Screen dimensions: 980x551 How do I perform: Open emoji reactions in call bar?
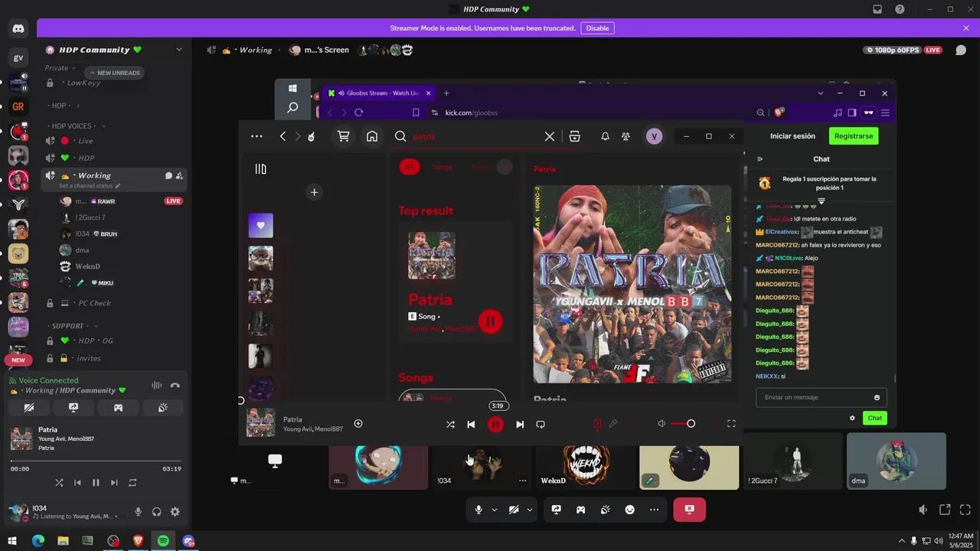[x=629, y=510]
